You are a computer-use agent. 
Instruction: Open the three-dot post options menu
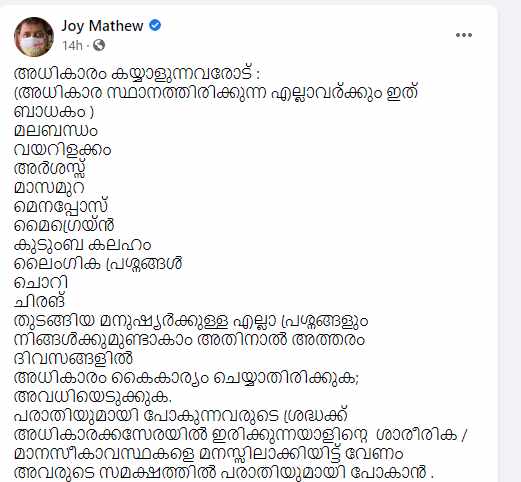pyautogui.click(x=464, y=35)
